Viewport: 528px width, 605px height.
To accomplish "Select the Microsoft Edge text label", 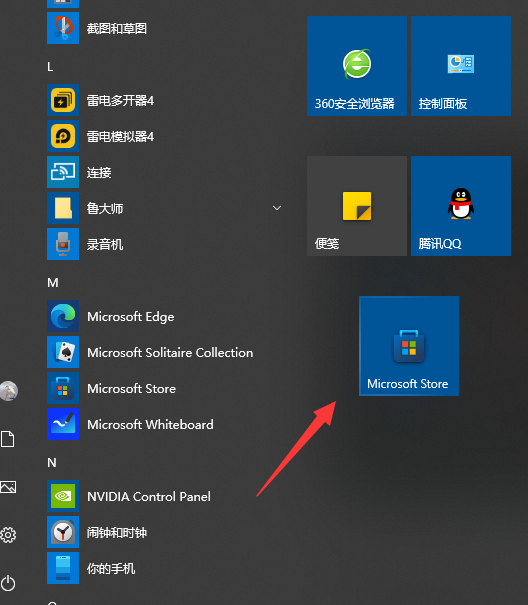I will coord(131,317).
